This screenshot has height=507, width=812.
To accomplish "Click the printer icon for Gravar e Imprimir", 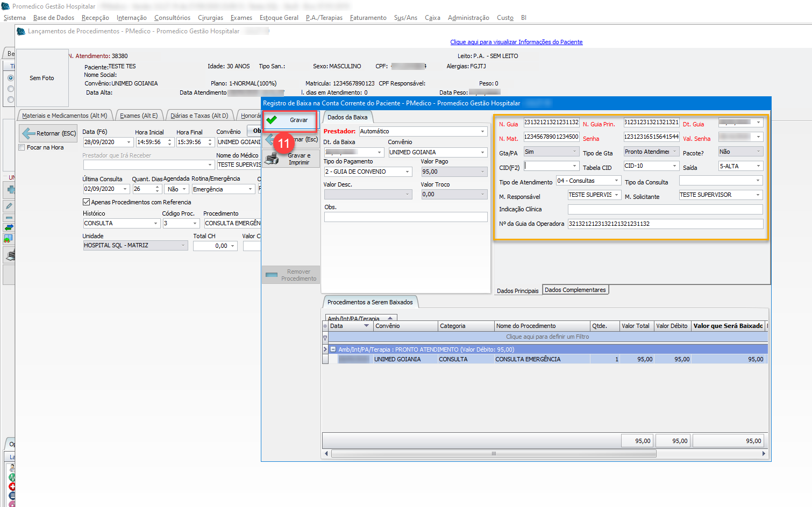I will pos(272,159).
